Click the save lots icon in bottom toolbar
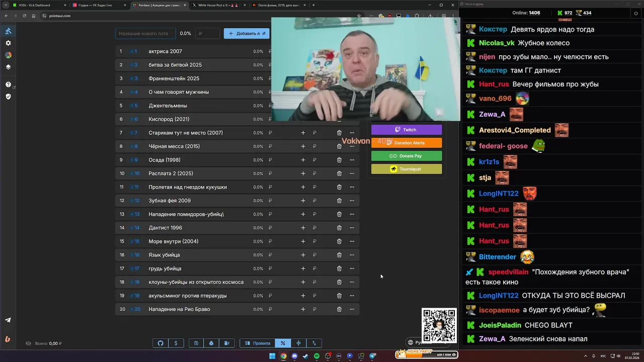The height and width of the screenshot is (362, 644). 196,343
